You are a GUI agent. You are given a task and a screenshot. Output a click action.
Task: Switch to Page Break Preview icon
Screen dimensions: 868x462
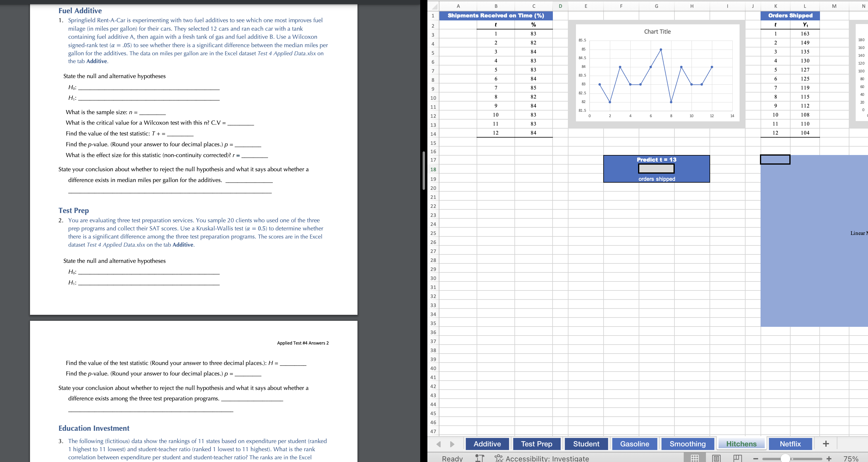point(738,458)
